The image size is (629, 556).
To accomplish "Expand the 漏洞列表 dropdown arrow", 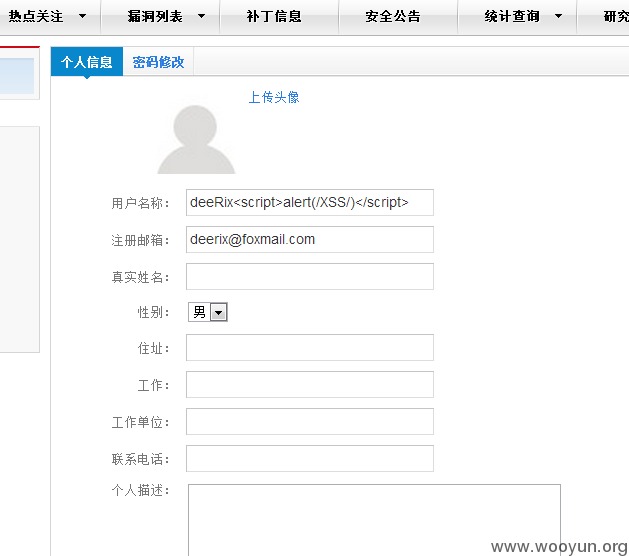I will coord(202,16).
